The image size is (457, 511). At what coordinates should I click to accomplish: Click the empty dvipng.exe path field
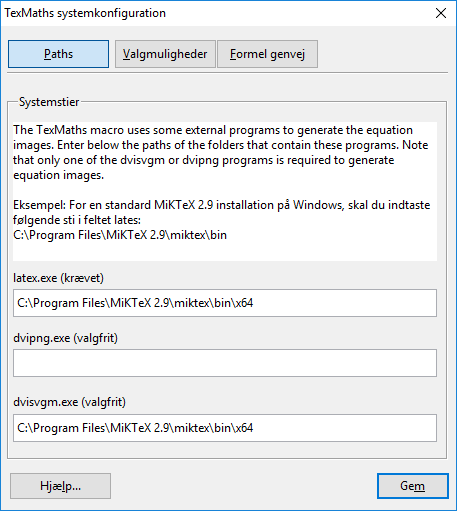point(225,363)
